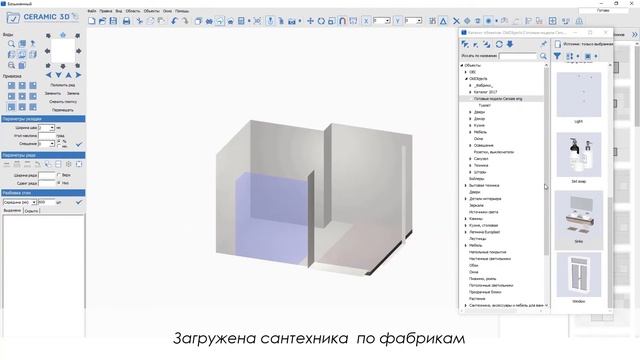This screenshot has height=360, width=640.
Task: Open the floor split mode dropdown
Action: coord(34,202)
